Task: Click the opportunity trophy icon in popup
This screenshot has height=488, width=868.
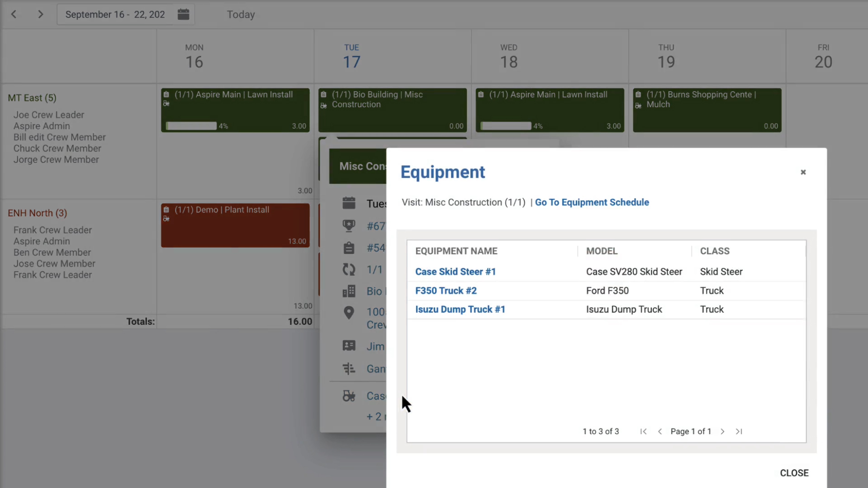Action: pos(349,226)
